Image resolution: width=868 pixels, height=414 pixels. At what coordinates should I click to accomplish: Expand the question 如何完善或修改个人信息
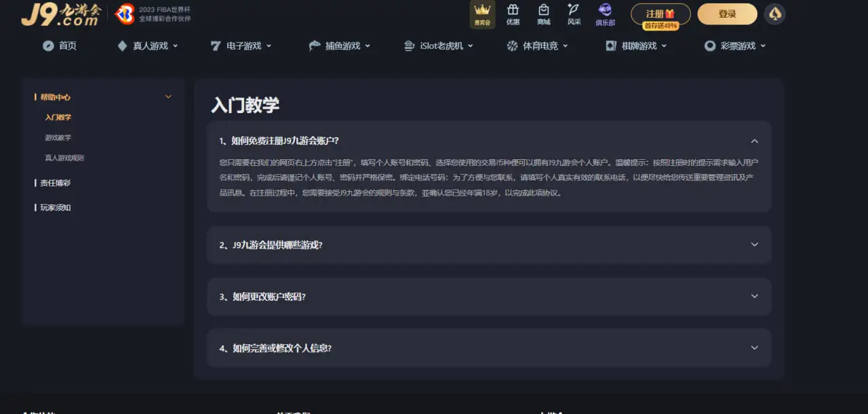754,348
